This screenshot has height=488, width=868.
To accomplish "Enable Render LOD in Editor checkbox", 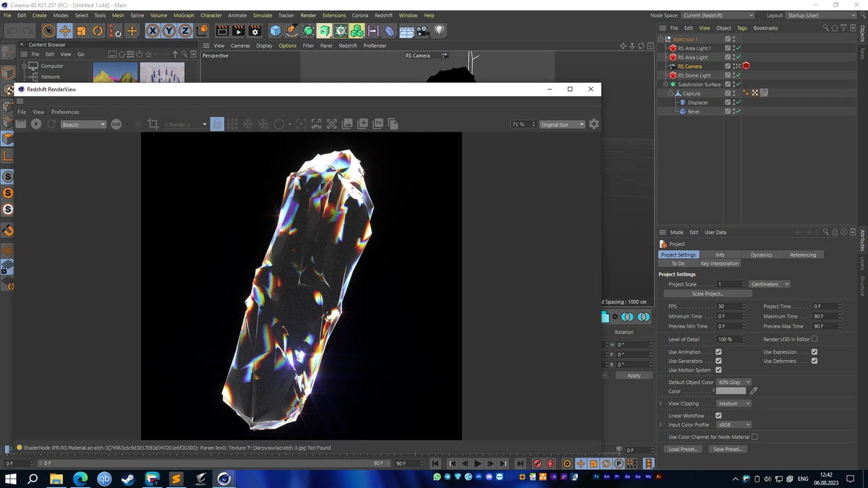I will tap(814, 339).
